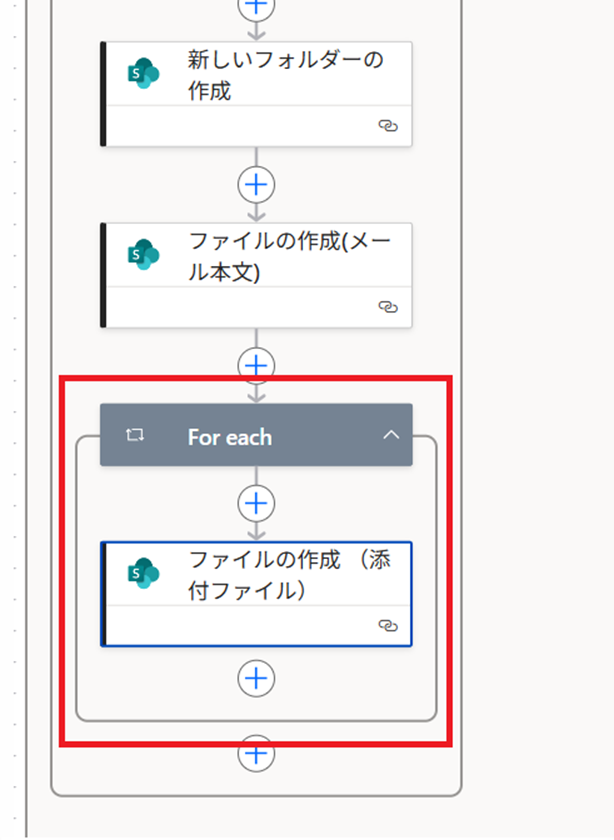Viewport: 614px width, 840px height.
Task: Click SharePoint icon on ファイルの作成(メール本文) card
Action: tap(144, 255)
